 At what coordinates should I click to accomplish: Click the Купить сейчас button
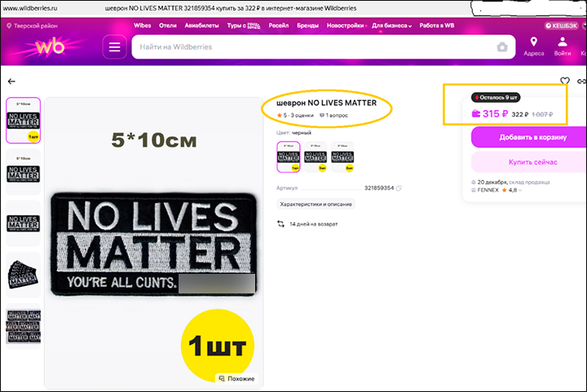[x=528, y=162]
